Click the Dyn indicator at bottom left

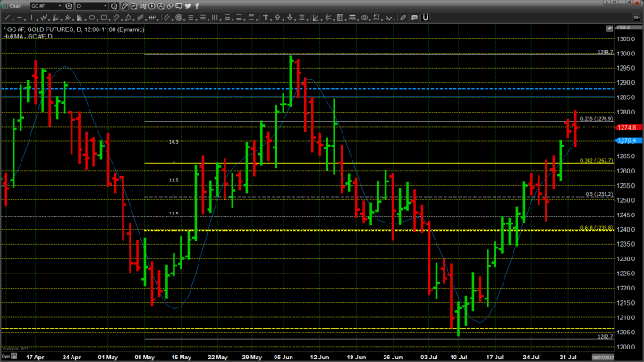pyautogui.click(x=5, y=357)
